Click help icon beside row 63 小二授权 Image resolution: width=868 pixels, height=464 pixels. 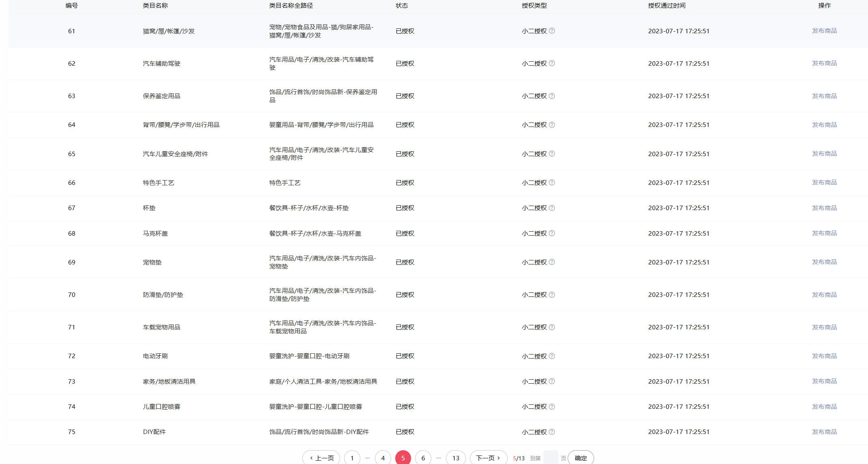[x=552, y=96]
